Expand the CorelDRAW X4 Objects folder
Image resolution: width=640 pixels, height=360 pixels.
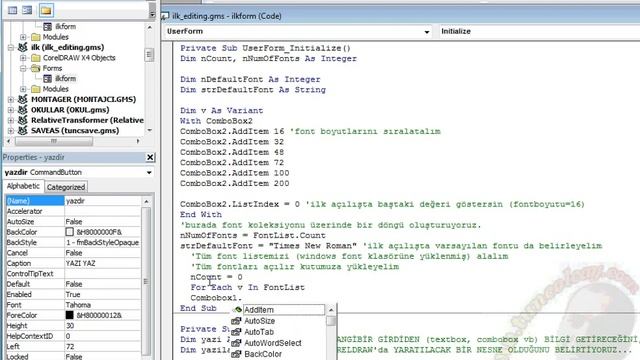23,58
